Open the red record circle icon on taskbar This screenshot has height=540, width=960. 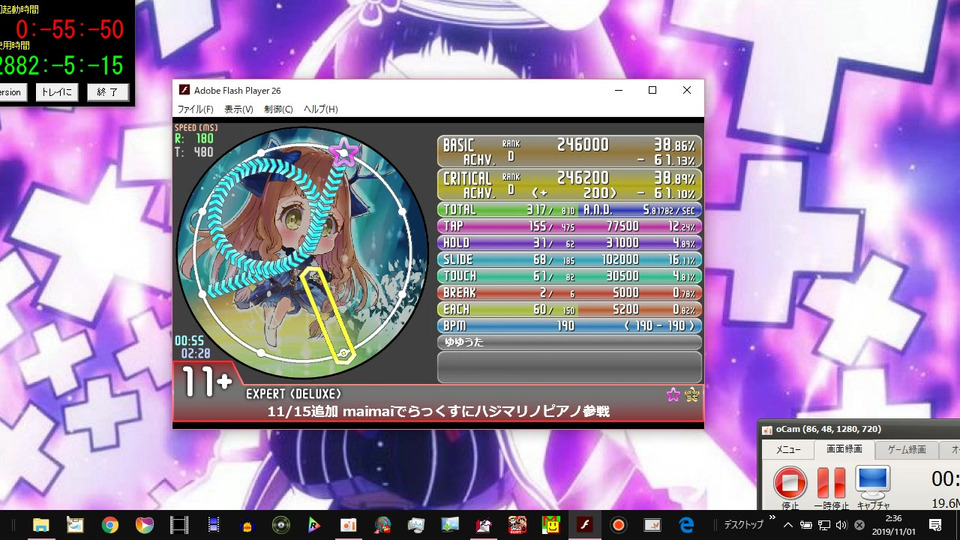pyautogui.click(x=618, y=525)
